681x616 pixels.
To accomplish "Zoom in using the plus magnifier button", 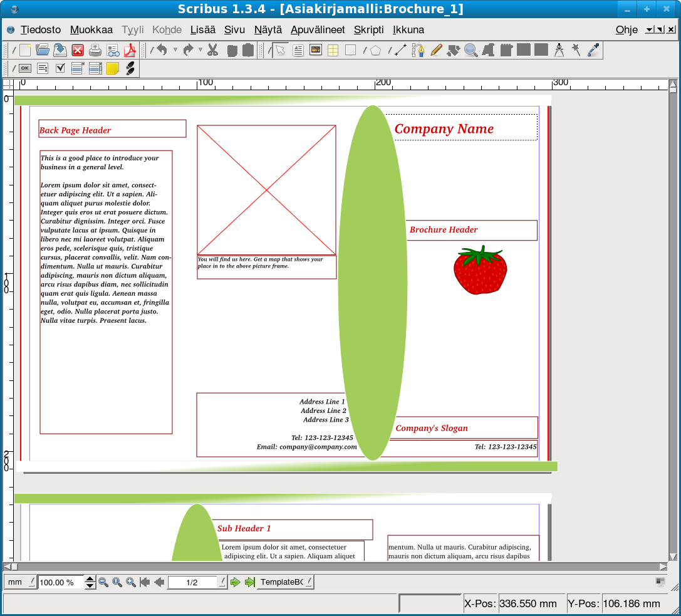I will (131, 582).
